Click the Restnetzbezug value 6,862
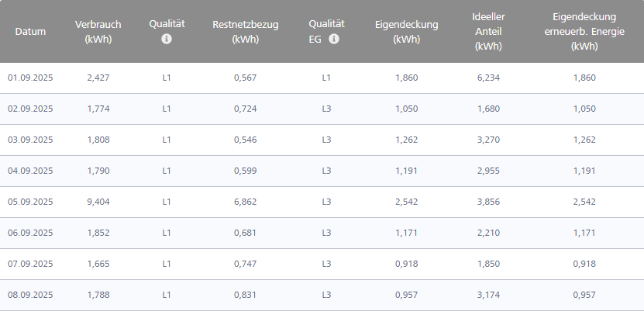This screenshot has height=311, width=644. click(245, 202)
